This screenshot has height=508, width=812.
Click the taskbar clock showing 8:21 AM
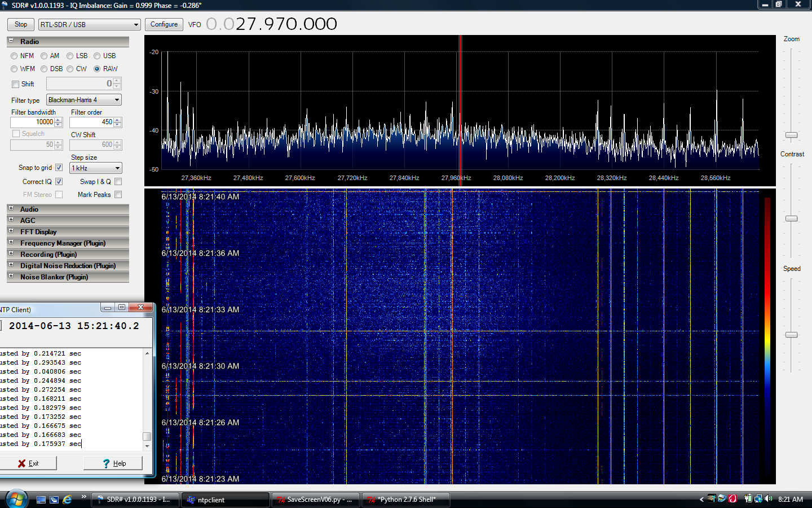[791, 499]
